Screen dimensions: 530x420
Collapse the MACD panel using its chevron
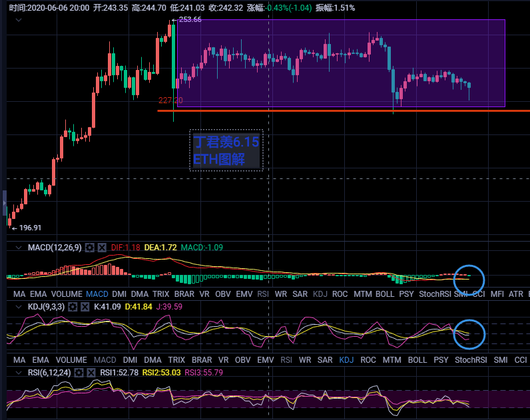[x=19, y=248]
